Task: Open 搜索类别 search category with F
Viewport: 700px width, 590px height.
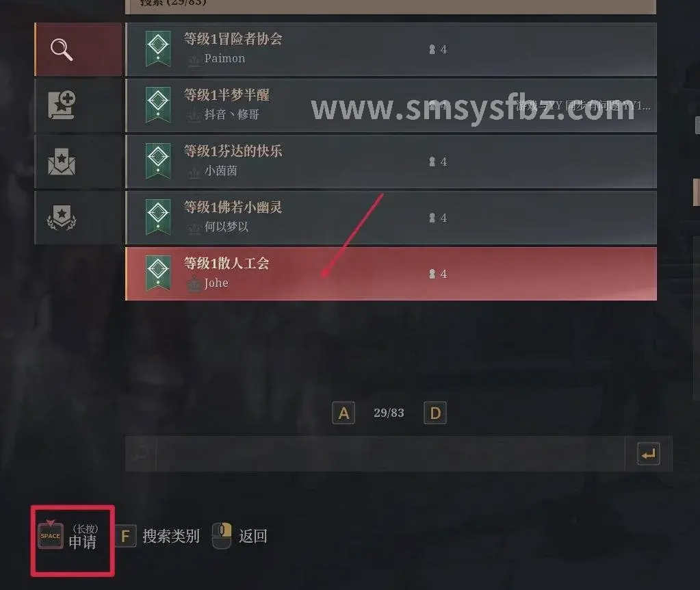Action: [x=158, y=536]
